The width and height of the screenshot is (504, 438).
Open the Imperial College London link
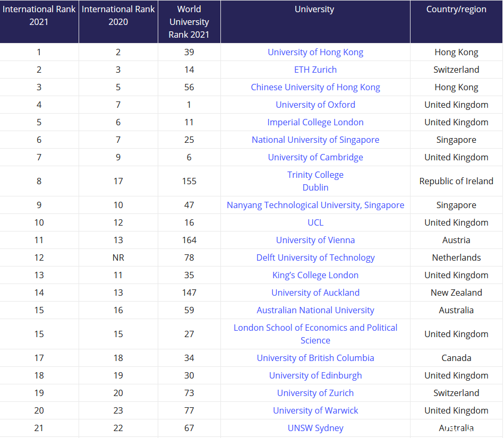[x=315, y=122]
